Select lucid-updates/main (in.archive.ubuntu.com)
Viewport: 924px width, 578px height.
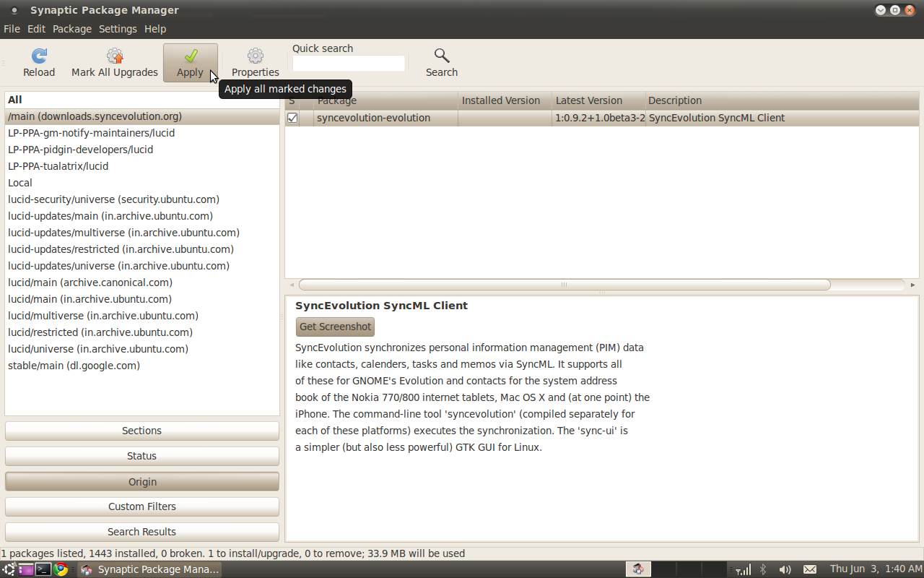coord(142,216)
